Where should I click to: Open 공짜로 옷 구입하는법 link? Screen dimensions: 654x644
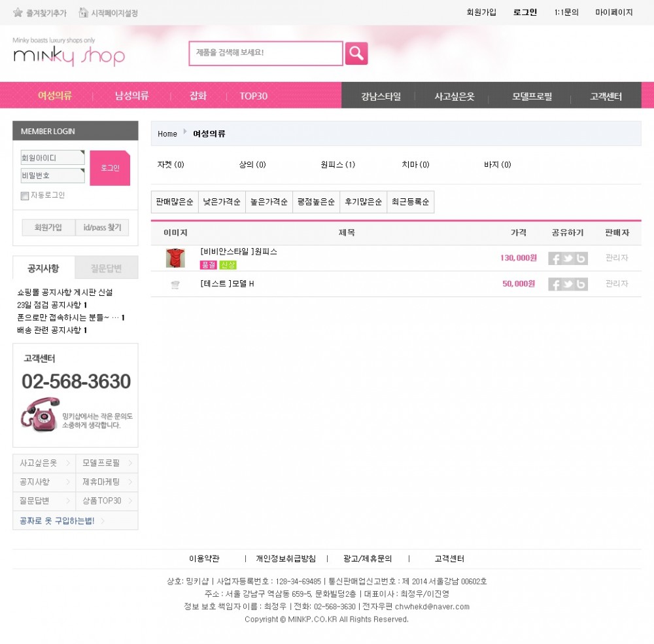click(x=61, y=520)
